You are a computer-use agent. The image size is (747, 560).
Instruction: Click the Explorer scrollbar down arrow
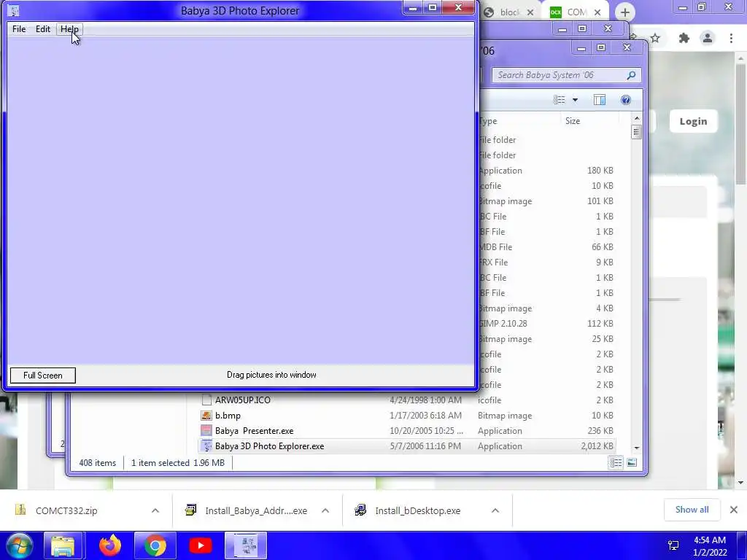pyautogui.click(x=636, y=448)
